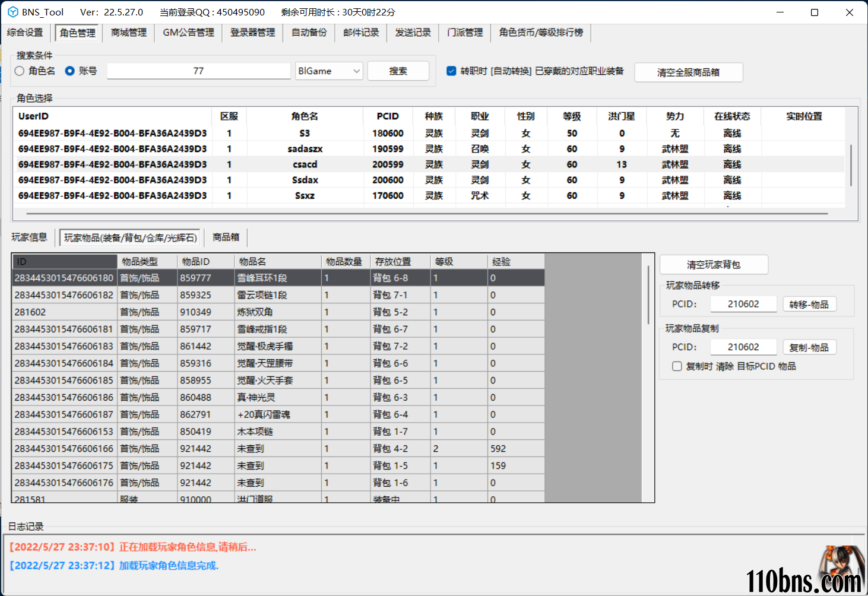868x596 pixels.
Task: Open the 综合设置 tab
Action: point(25,33)
